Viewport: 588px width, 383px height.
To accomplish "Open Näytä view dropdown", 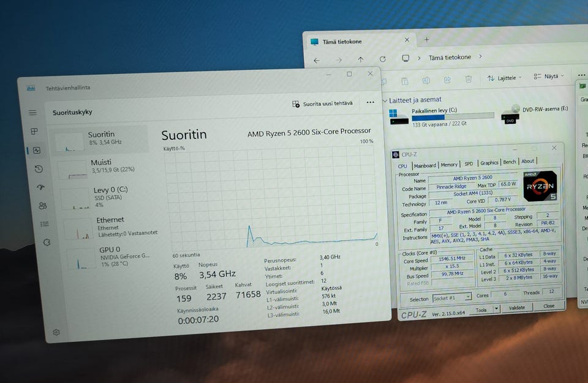I will coord(549,76).
